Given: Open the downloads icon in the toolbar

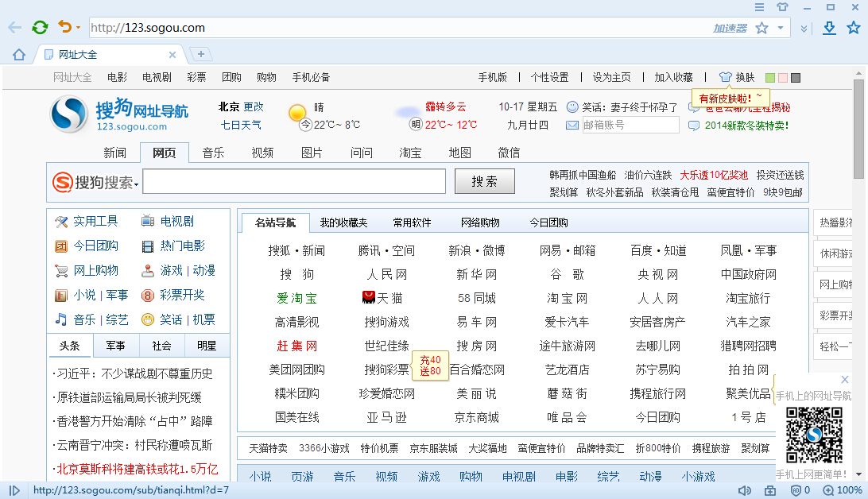Looking at the screenshot, I should [x=829, y=28].
